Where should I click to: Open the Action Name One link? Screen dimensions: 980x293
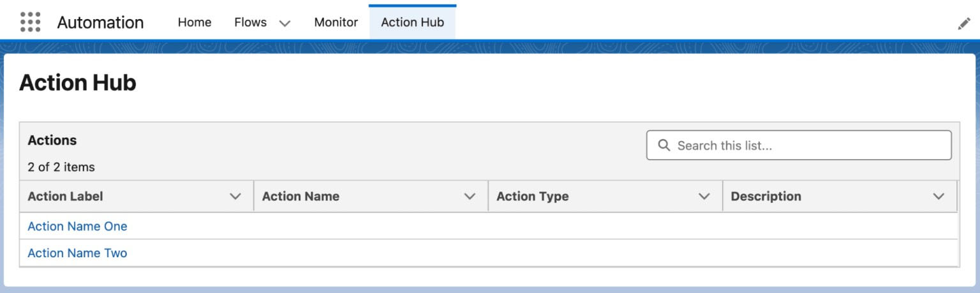(x=77, y=226)
